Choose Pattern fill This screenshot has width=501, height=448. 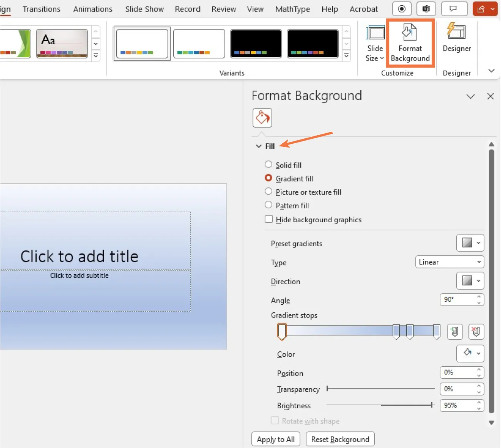(x=268, y=205)
